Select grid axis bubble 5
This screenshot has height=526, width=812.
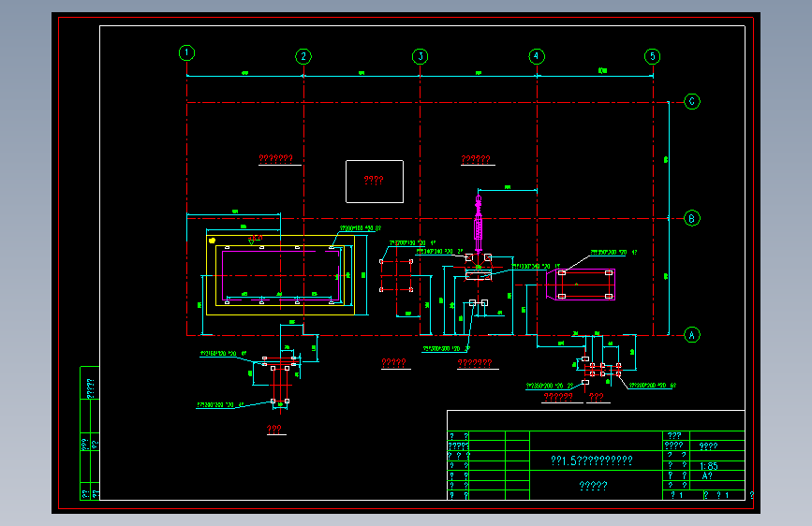(653, 56)
